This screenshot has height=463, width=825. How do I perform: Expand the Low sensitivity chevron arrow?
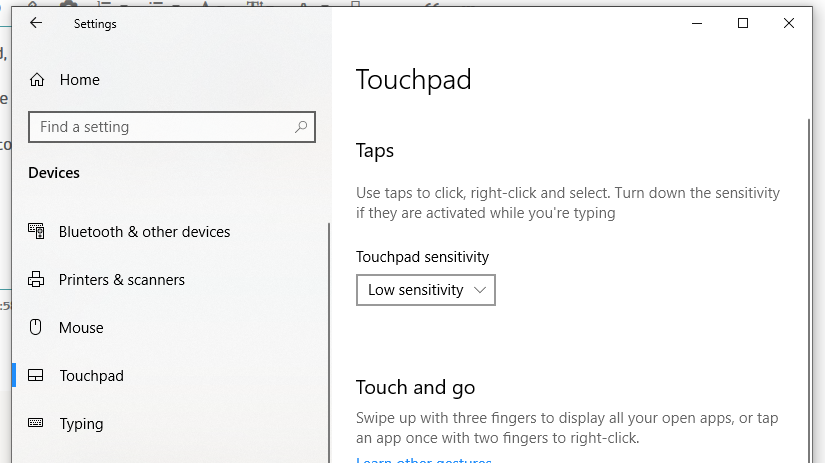[480, 290]
